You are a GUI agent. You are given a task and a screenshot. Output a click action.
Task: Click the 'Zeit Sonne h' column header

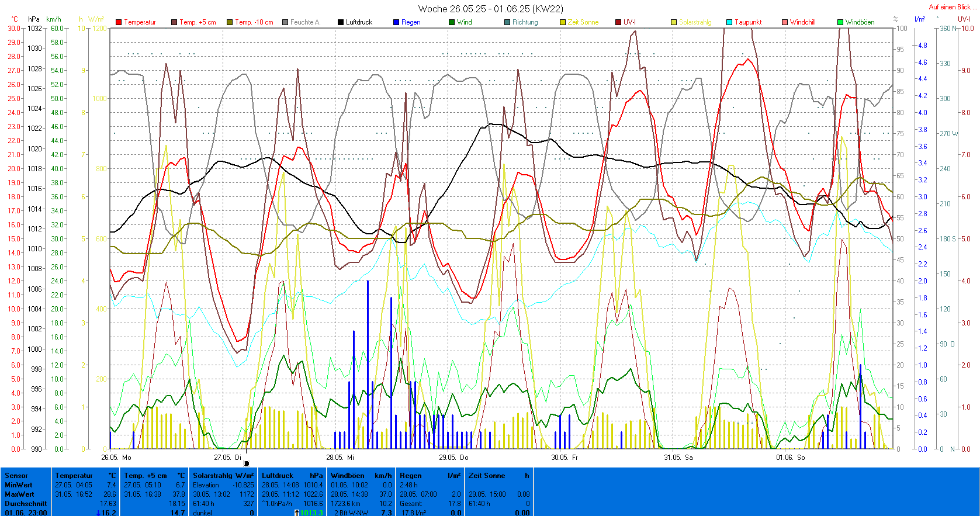[499, 476]
